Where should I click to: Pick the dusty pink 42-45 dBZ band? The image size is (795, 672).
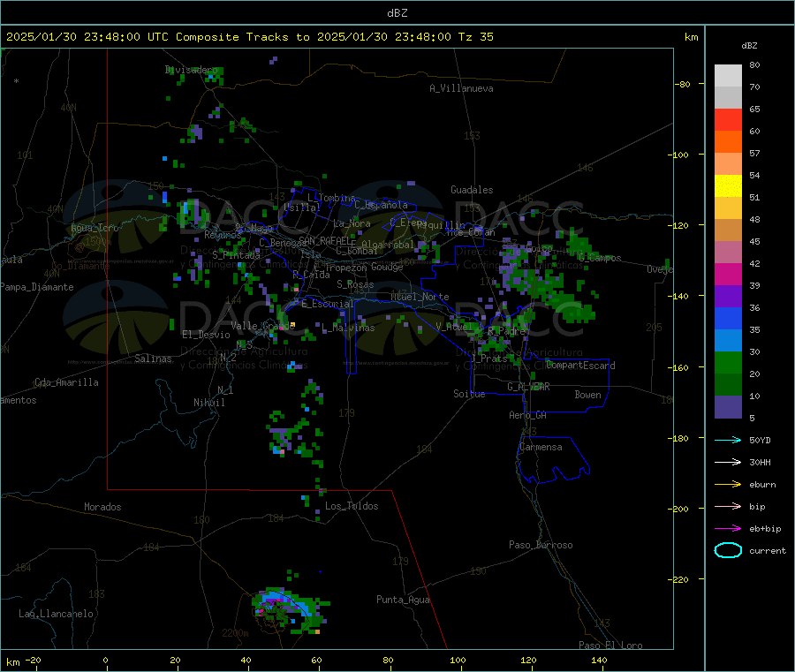[x=728, y=253]
